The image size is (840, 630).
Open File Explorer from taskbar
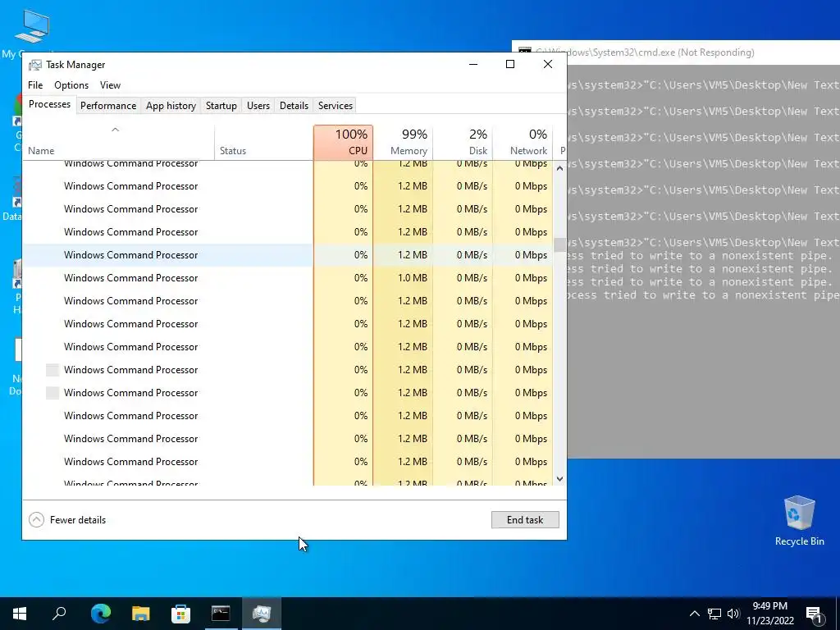click(x=140, y=614)
